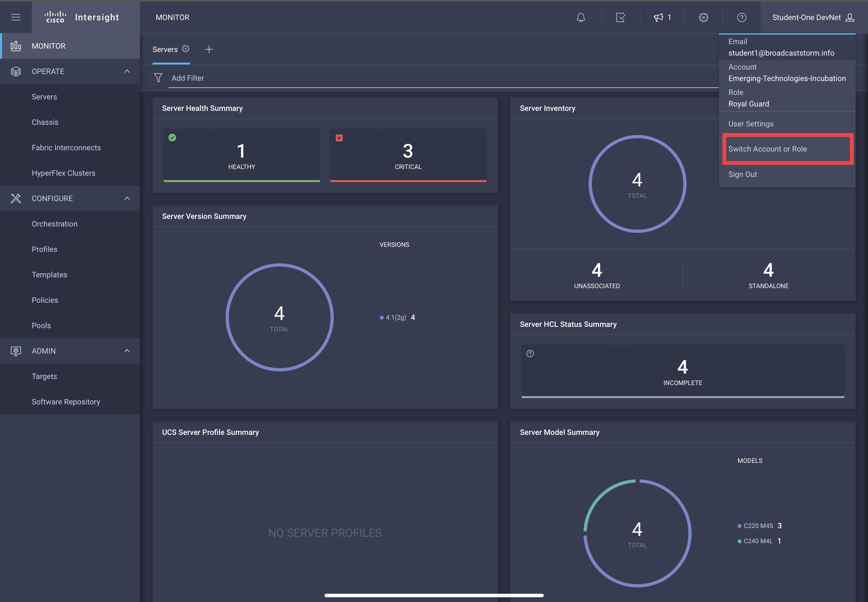Collapse the OPERATE section chevron
This screenshot has width=868, height=602.
click(127, 71)
